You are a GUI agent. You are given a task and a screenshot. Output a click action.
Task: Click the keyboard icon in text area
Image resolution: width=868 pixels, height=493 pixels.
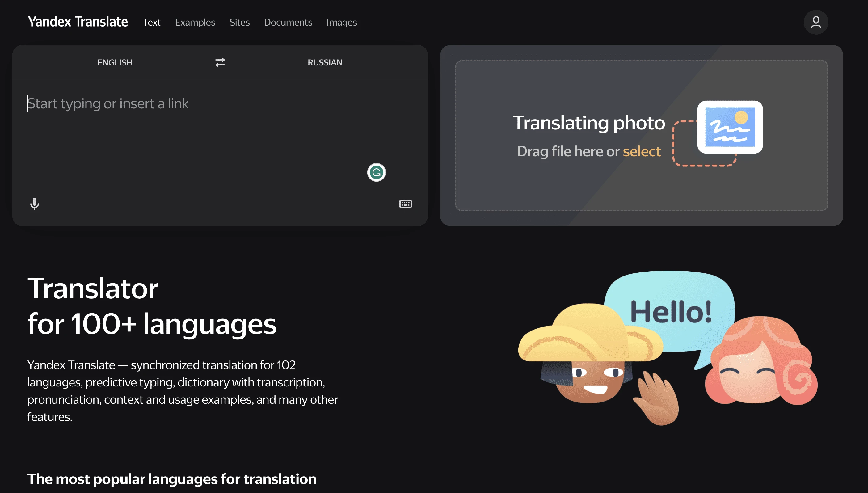405,204
